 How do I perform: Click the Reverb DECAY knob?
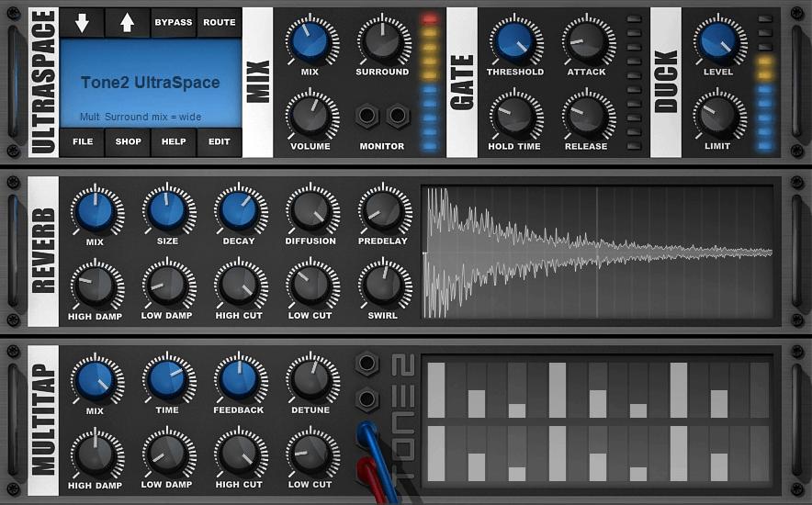[x=239, y=209]
